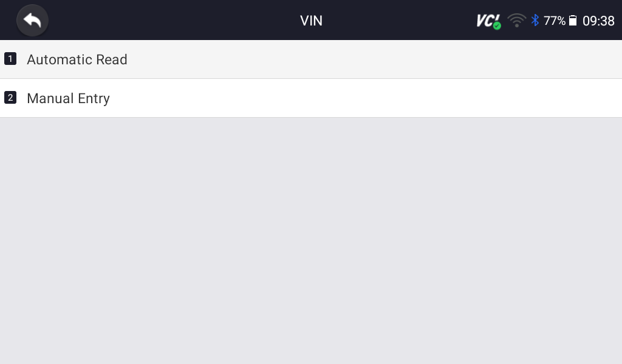
Task: Click the number 2 badge icon
Action: point(10,98)
